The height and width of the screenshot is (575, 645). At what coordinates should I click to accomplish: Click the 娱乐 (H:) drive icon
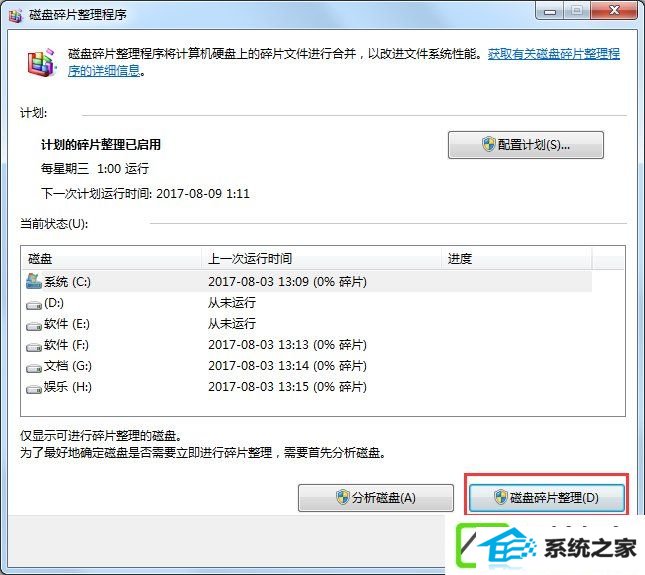coord(34,389)
